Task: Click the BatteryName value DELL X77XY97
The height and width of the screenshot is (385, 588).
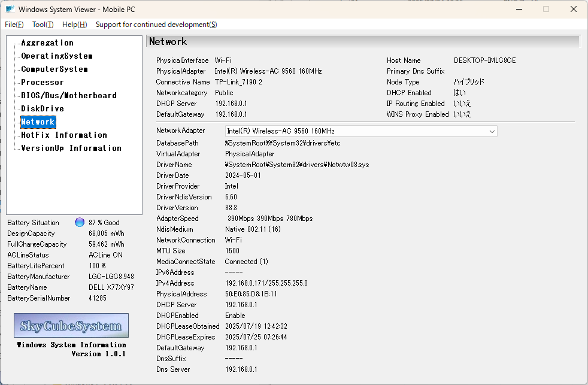Action: (111, 287)
